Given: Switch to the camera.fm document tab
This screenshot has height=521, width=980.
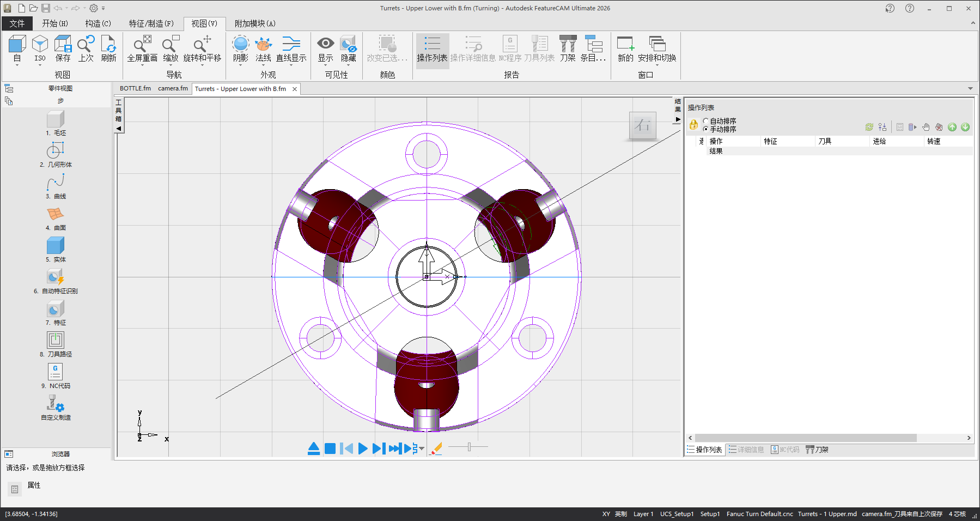Looking at the screenshot, I should click(x=173, y=88).
